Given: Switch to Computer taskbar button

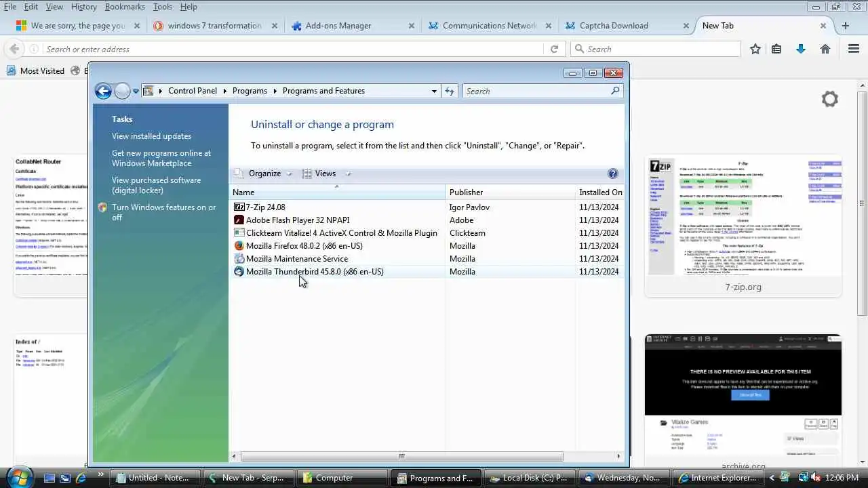Looking at the screenshot, I should pyautogui.click(x=343, y=478).
